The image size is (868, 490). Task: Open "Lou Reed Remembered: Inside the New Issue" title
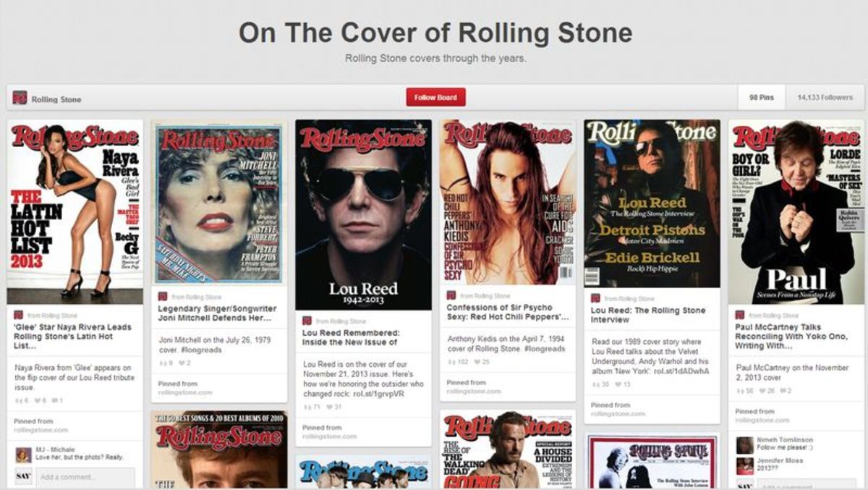[x=351, y=337]
